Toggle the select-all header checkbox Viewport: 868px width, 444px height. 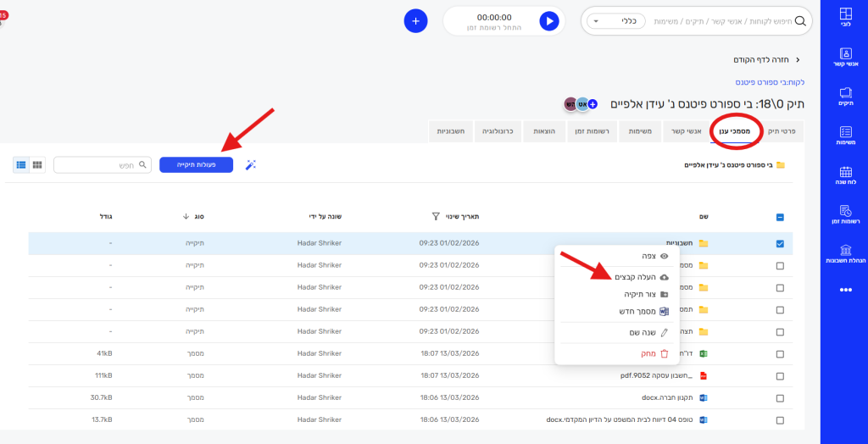(x=780, y=217)
